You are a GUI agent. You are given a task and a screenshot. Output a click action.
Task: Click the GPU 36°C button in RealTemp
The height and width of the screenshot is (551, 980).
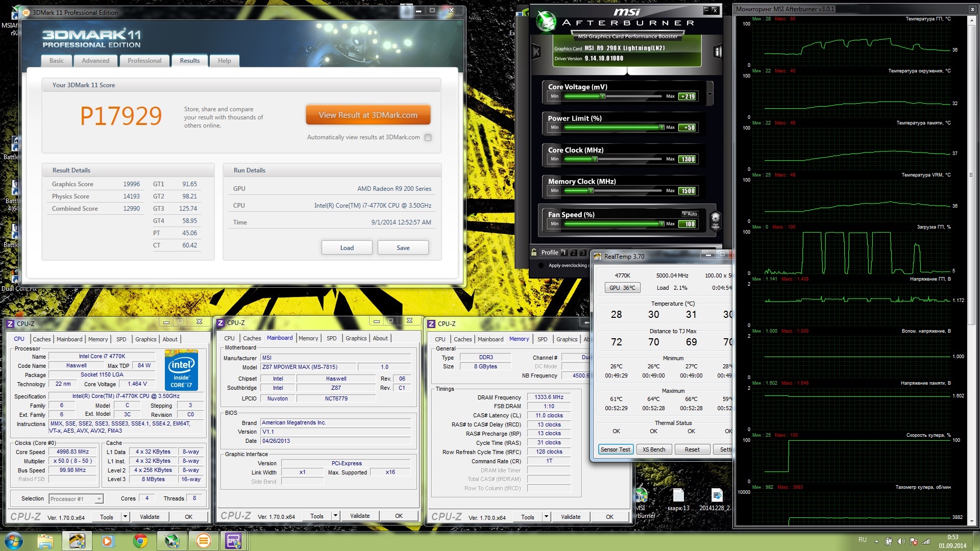[x=622, y=288]
